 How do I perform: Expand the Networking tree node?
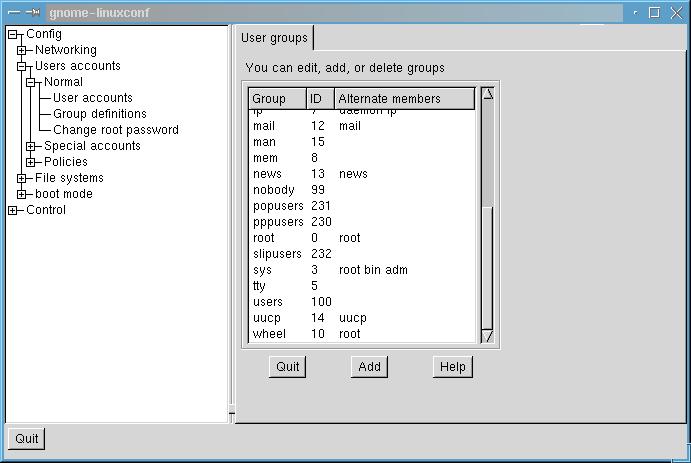point(22,50)
